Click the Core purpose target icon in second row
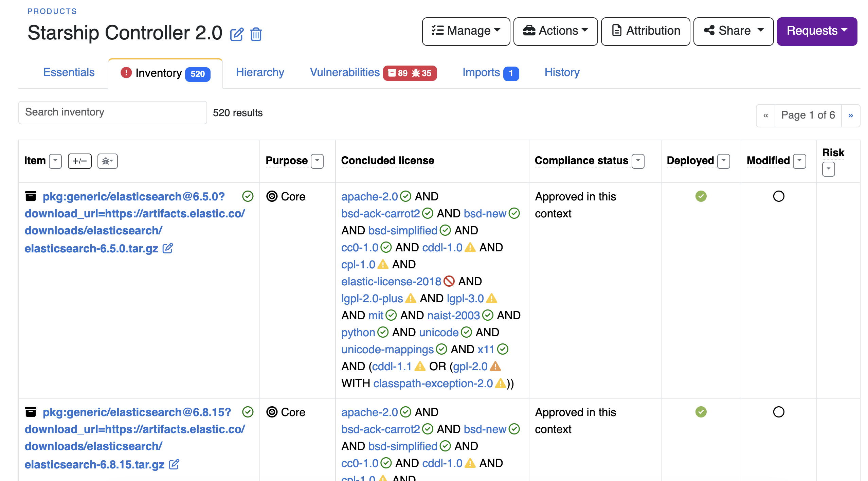 272,412
